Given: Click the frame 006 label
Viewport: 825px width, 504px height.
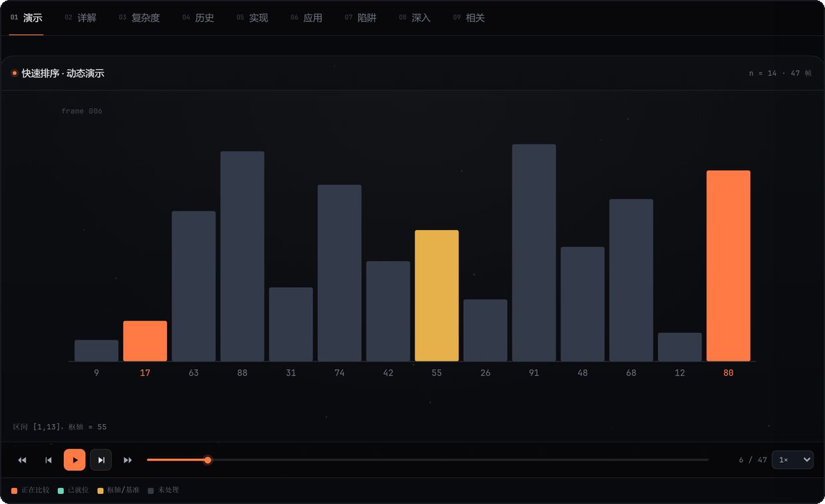Looking at the screenshot, I should [82, 111].
